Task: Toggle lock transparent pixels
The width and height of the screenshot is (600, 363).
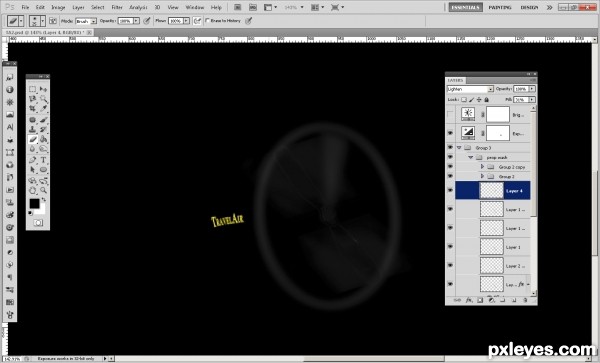Action: tap(464, 99)
